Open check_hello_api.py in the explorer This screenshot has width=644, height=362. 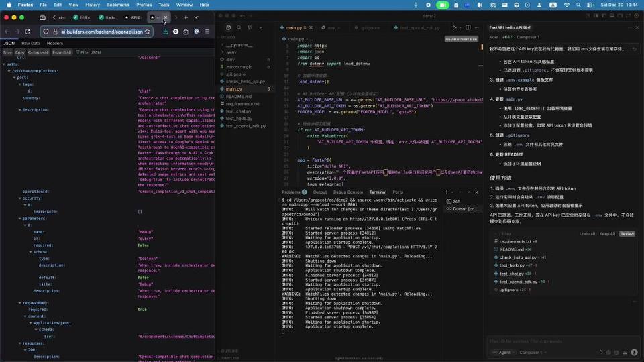[x=246, y=82]
